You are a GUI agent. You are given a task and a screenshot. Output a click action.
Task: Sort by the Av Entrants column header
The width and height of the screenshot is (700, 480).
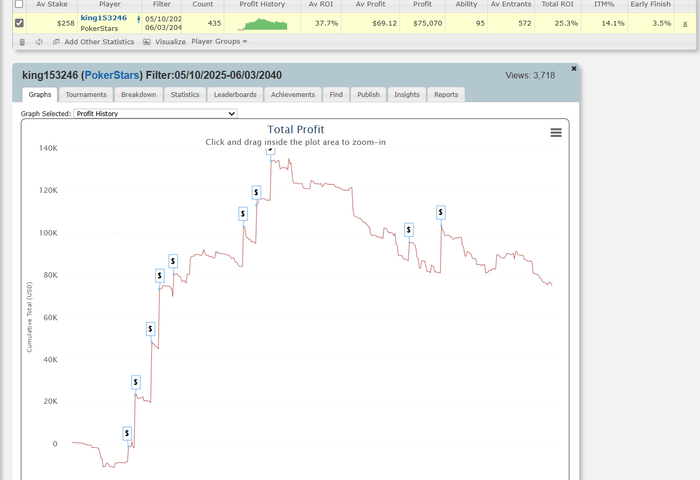click(x=511, y=4)
